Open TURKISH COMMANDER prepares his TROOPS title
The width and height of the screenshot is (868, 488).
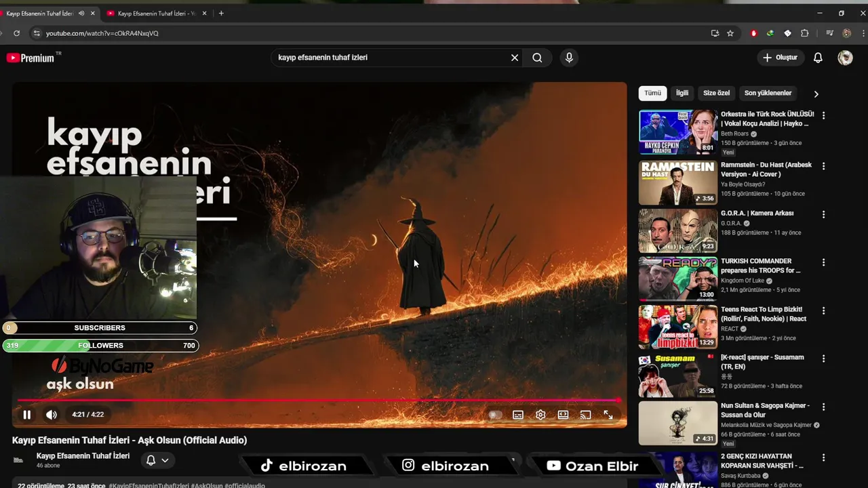(761, 266)
